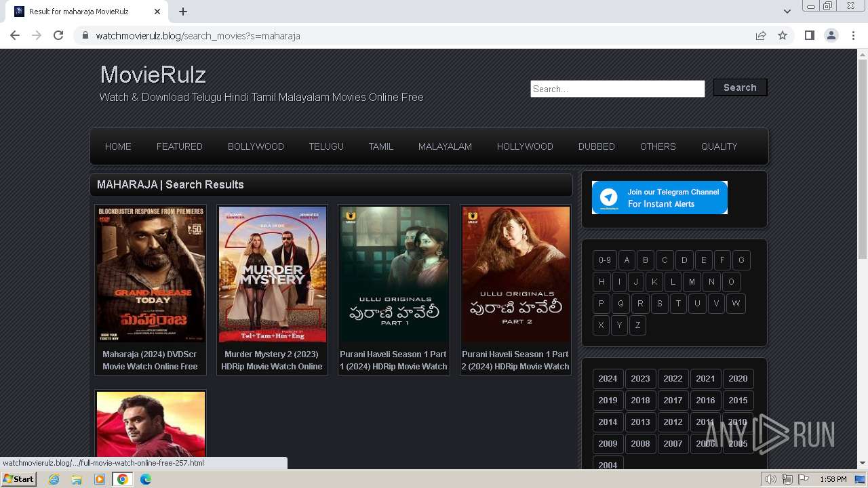Image resolution: width=868 pixels, height=488 pixels.
Task: View site info lock icon
Action: [x=85, y=35]
